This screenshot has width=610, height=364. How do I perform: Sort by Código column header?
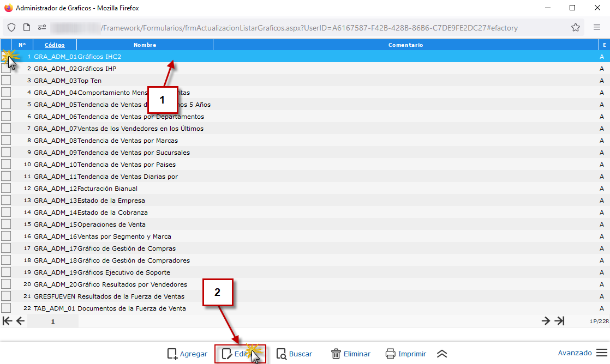(55, 45)
